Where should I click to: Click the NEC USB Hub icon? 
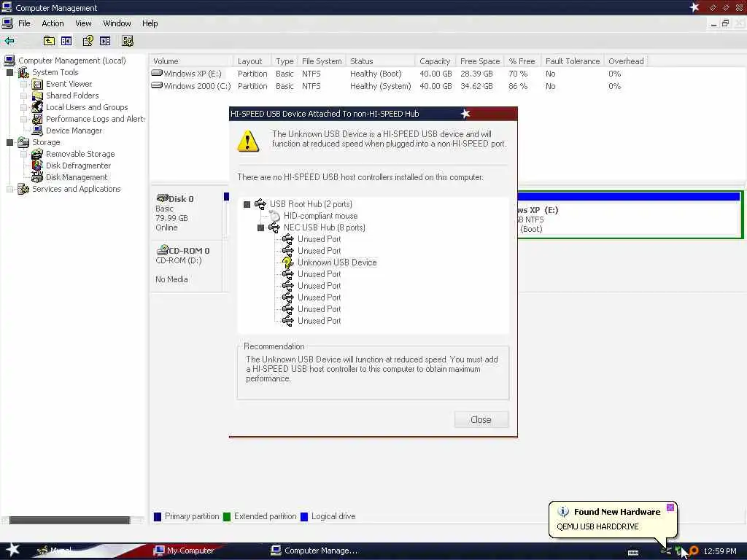(274, 227)
